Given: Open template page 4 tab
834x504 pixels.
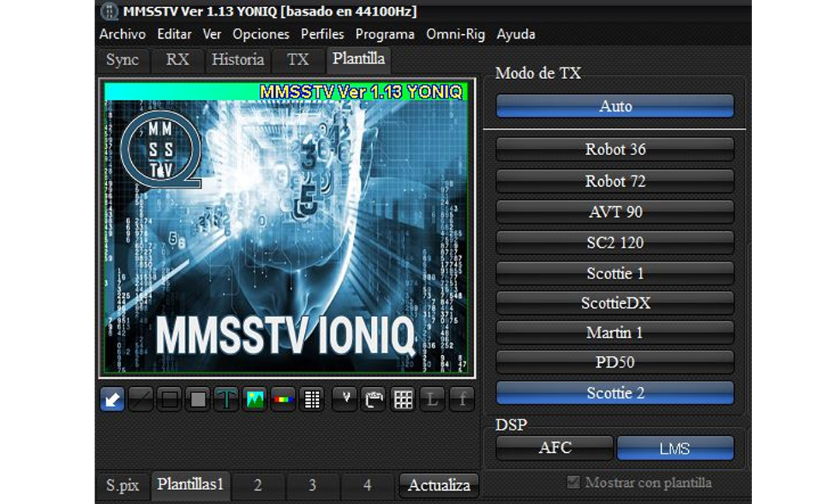Looking at the screenshot, I should (x=367, y=485).
